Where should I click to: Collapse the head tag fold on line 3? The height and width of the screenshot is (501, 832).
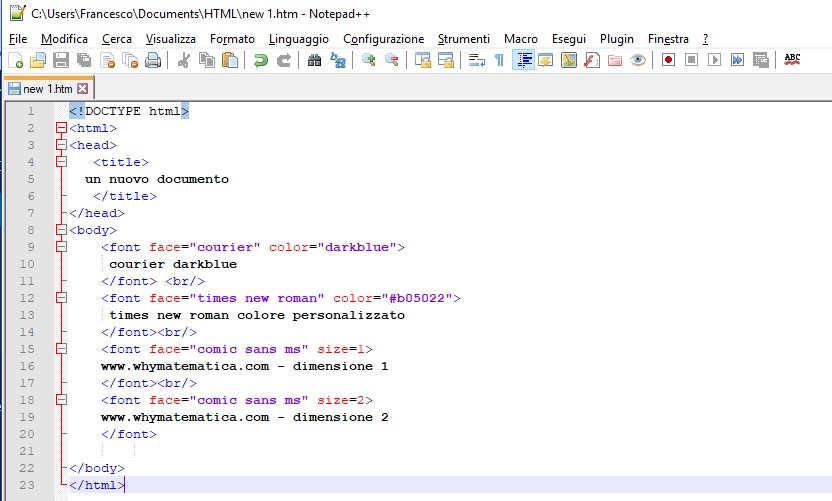pyautogui.click(x=62, y=145)
